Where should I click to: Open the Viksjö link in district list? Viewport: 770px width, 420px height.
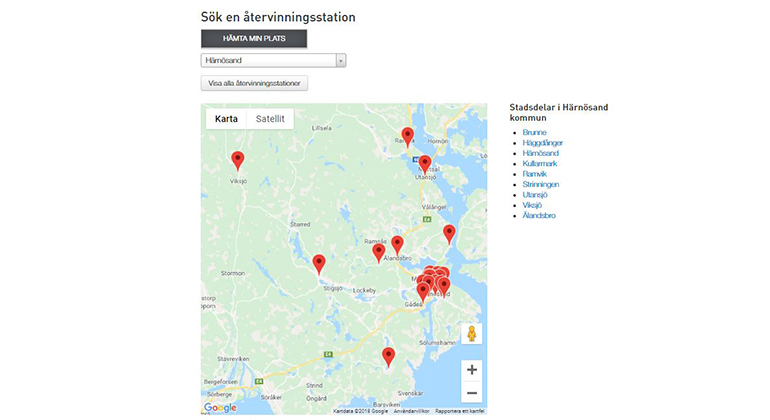pyautogui.click(x=534, y=205)
